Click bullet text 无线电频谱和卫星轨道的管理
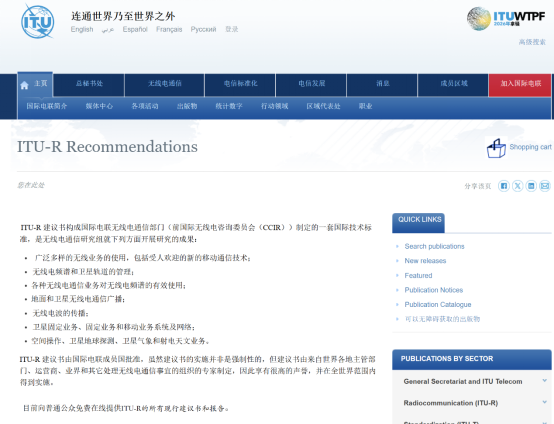 pyautogui.click(x=83, y=272)
